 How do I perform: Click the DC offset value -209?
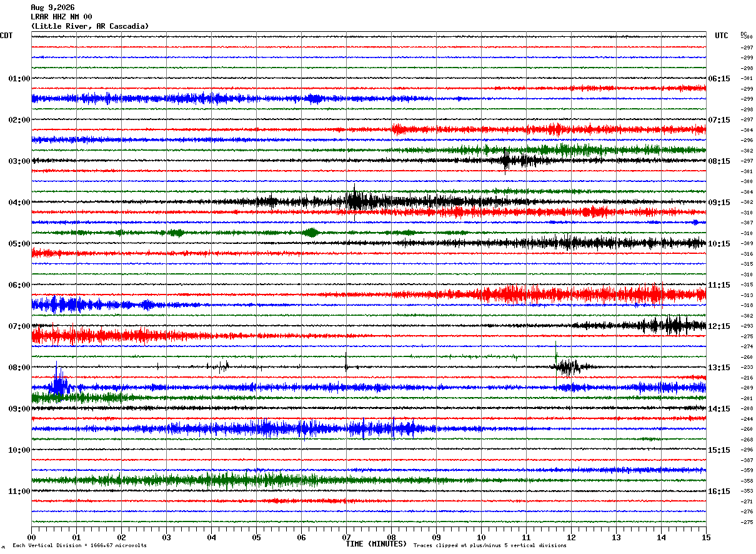coord(747,388)
